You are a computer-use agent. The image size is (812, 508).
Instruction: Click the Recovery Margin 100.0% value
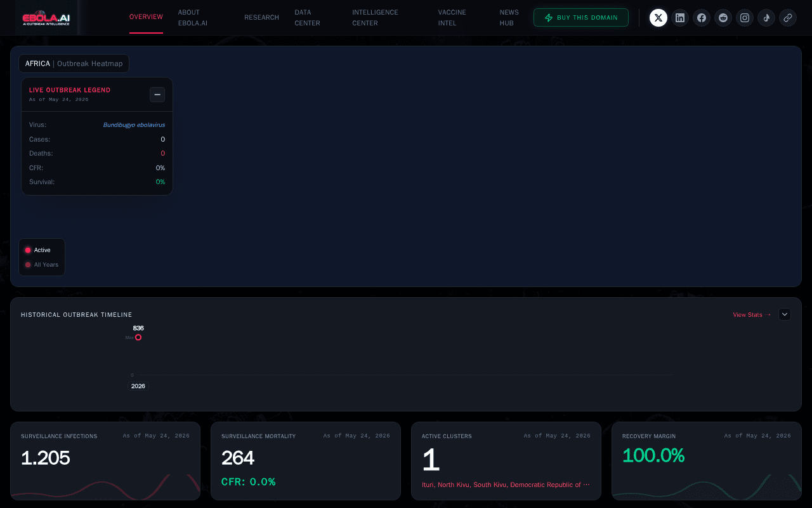pyautogui.click(x=653, y=456)
